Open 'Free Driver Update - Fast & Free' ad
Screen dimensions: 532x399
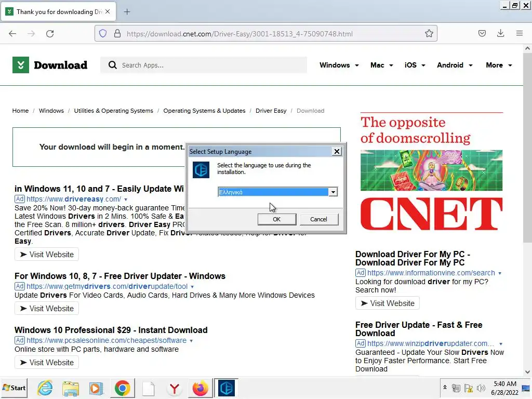(419, 329)
